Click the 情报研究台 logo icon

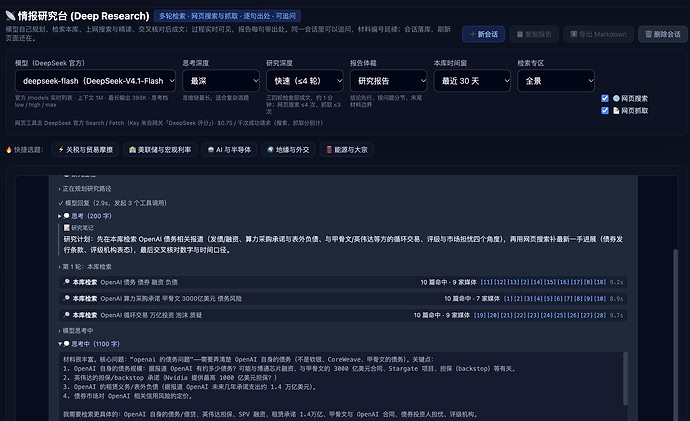[10, 16]
